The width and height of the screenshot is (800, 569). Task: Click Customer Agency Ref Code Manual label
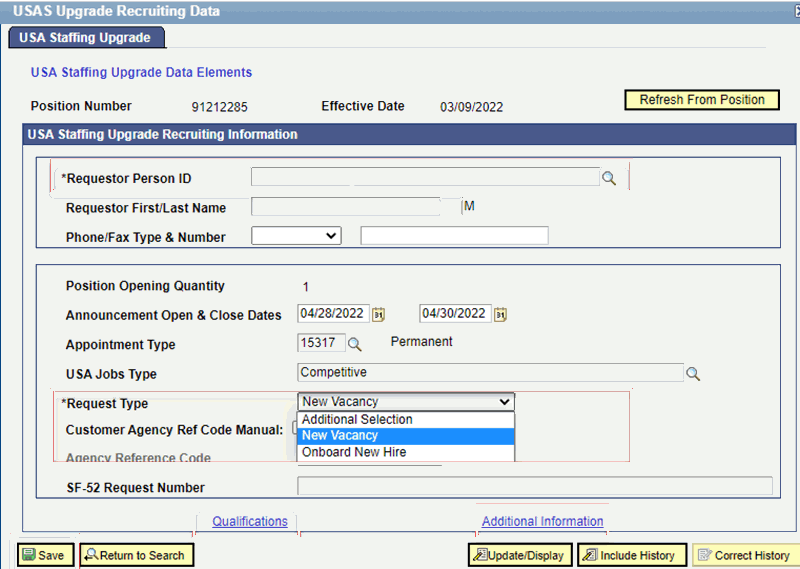click(174, 430)
